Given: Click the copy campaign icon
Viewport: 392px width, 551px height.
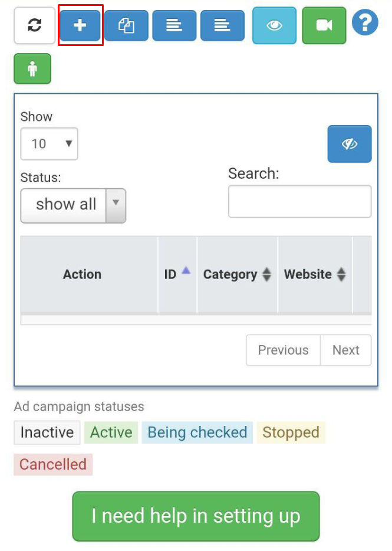Looking at the screenshot, I should (127, 25).
